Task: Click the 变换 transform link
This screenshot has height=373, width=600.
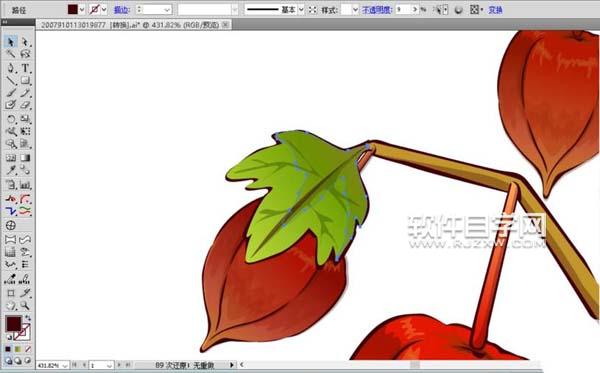Action: 495,10
